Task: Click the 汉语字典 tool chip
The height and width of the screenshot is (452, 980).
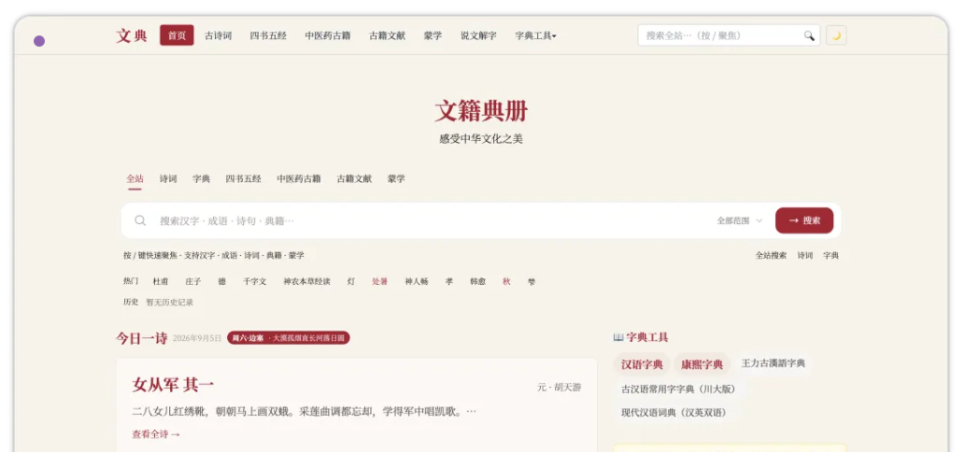Action: click(642, 364)
